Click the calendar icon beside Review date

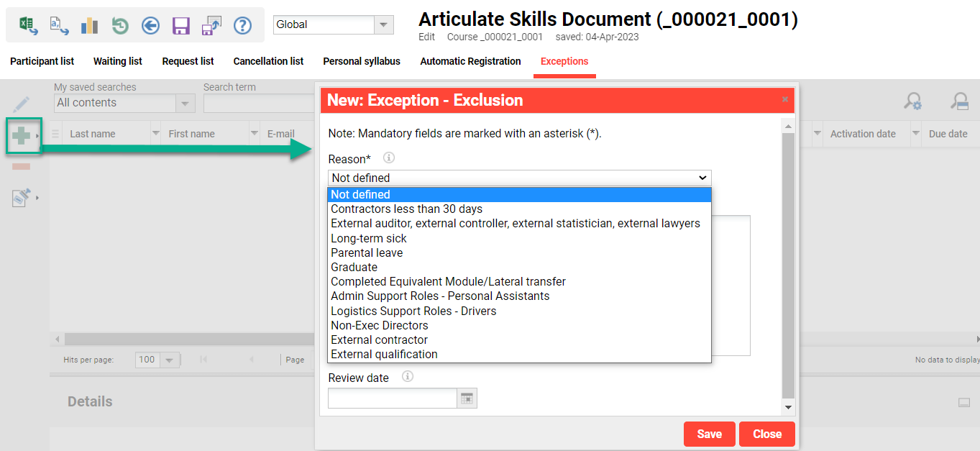[467, 398]
